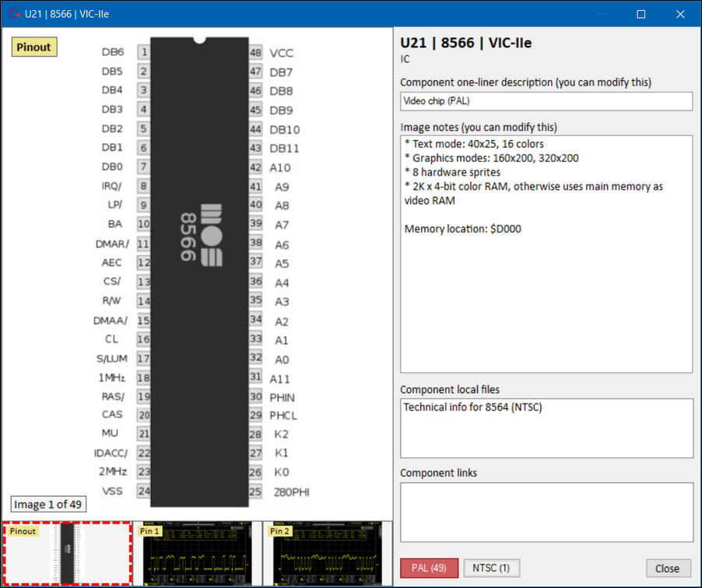Click pin number 24 box next to VSS
This screenshot has width=702, height=588.
tap(144, 491)
